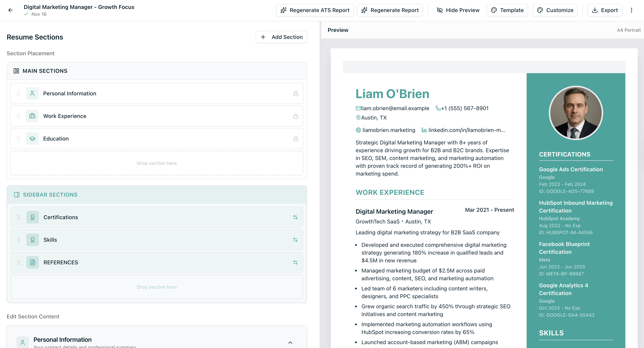Collapse the Personal Information editor chevron
Image resolution: width=644 pixels, height=348 pixels.
[290, 342]
